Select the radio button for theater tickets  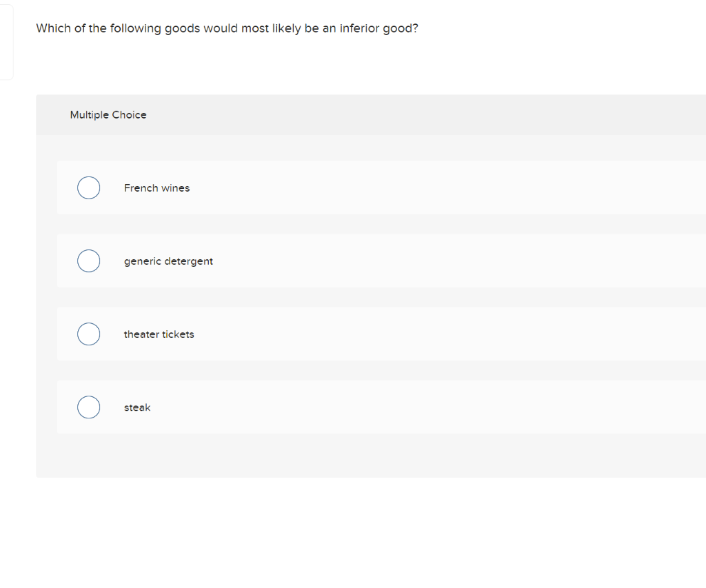tap(89, 334)
